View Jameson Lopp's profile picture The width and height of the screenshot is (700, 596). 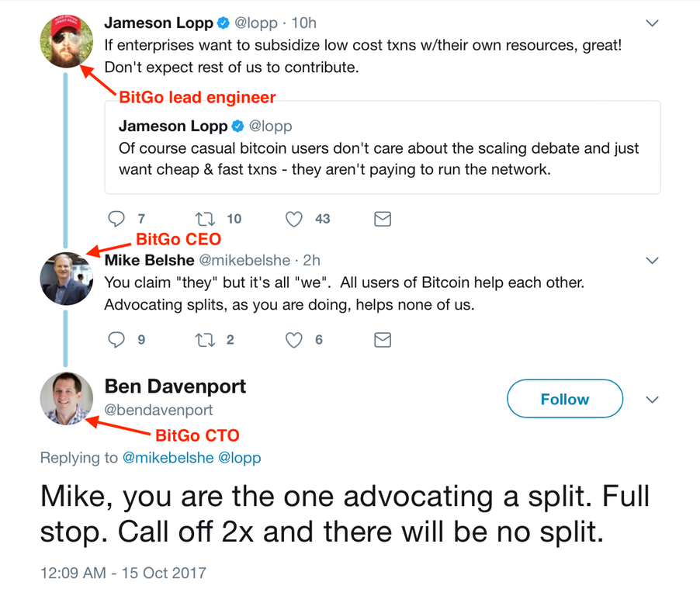pos(66,40)
